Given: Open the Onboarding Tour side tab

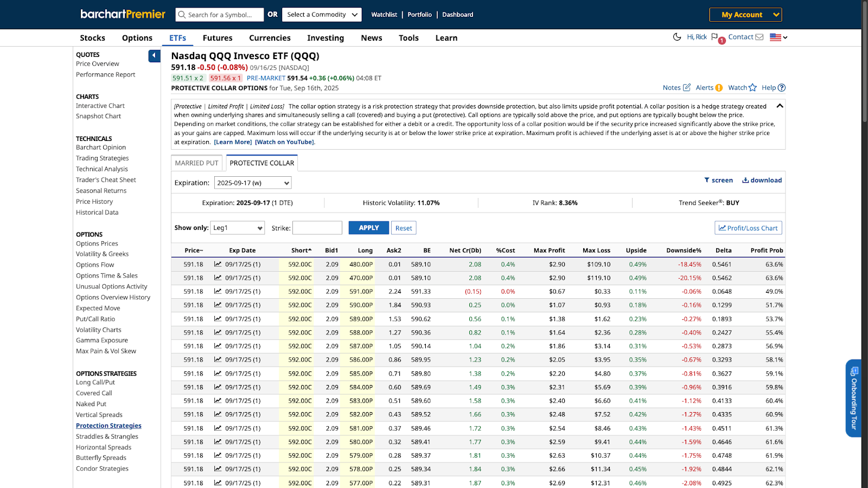Looking at the screenshot, I should coord(853,398).
